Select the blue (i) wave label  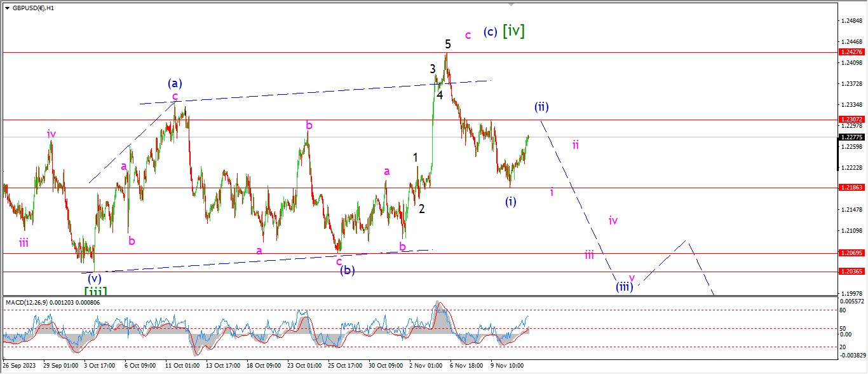pos(511,202)
